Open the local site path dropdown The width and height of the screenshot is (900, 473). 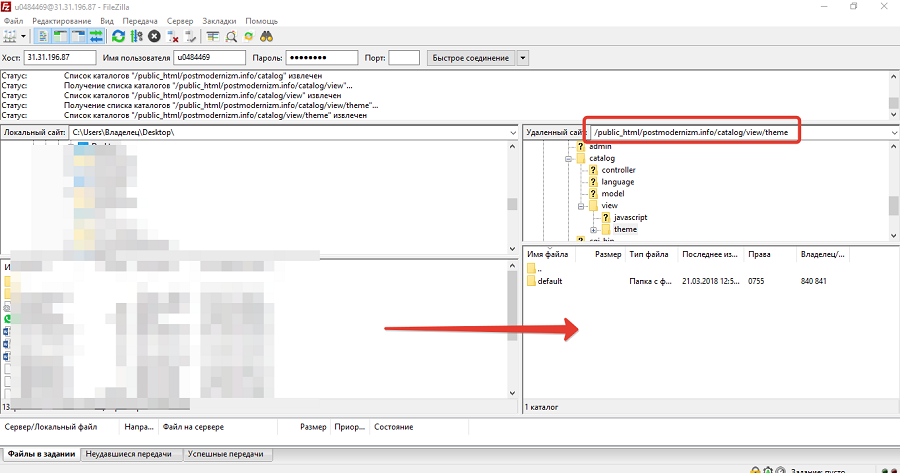[x=513, y=133]
